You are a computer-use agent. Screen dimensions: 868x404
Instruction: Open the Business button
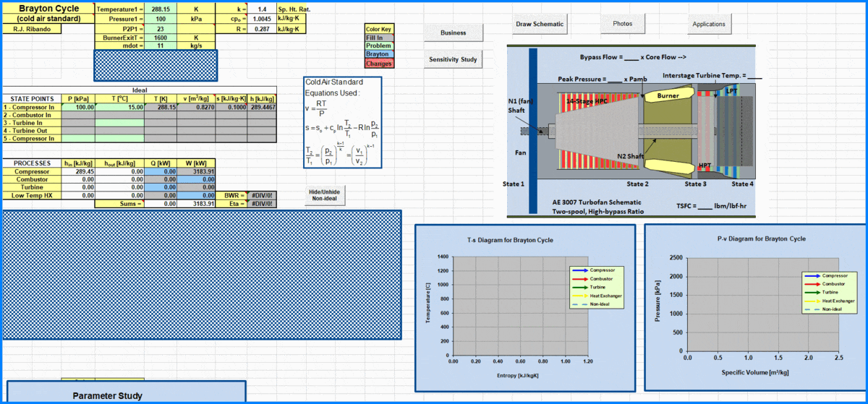453,33
